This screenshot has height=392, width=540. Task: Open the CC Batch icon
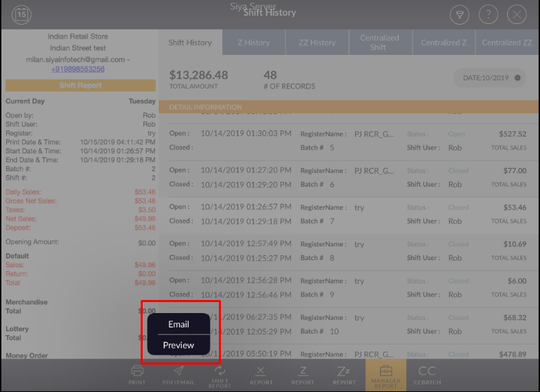coord(427,373)
